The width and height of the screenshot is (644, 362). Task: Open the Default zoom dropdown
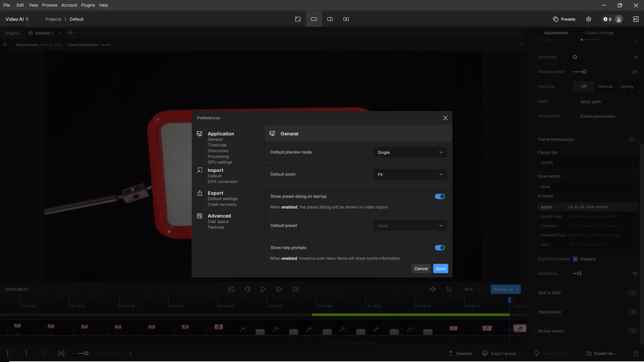click(x=410, y=175)
